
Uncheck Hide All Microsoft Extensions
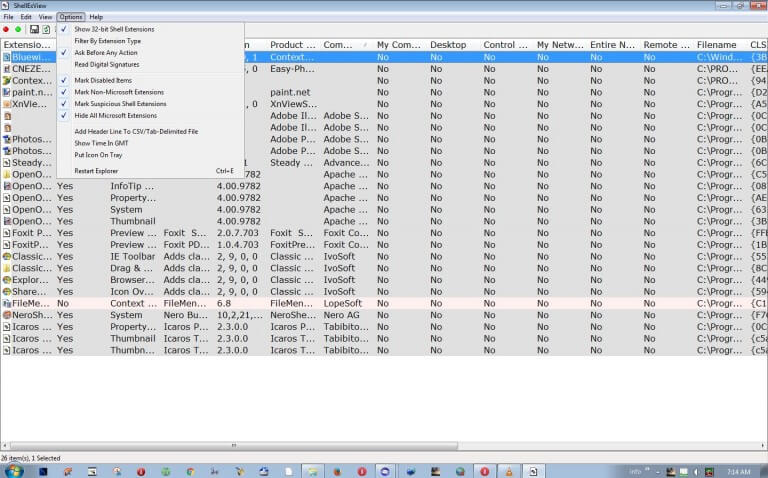pos(116,116)
